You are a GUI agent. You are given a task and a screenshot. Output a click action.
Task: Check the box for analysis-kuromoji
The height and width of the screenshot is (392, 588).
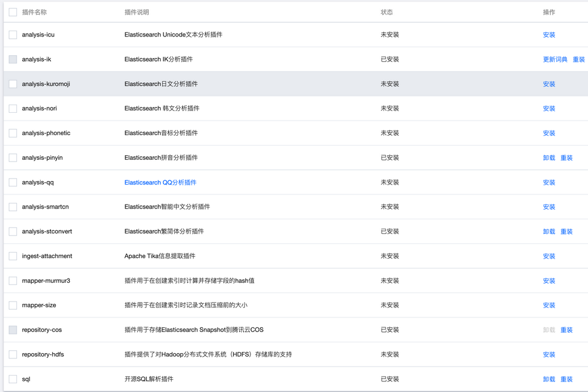coord(13,84)
